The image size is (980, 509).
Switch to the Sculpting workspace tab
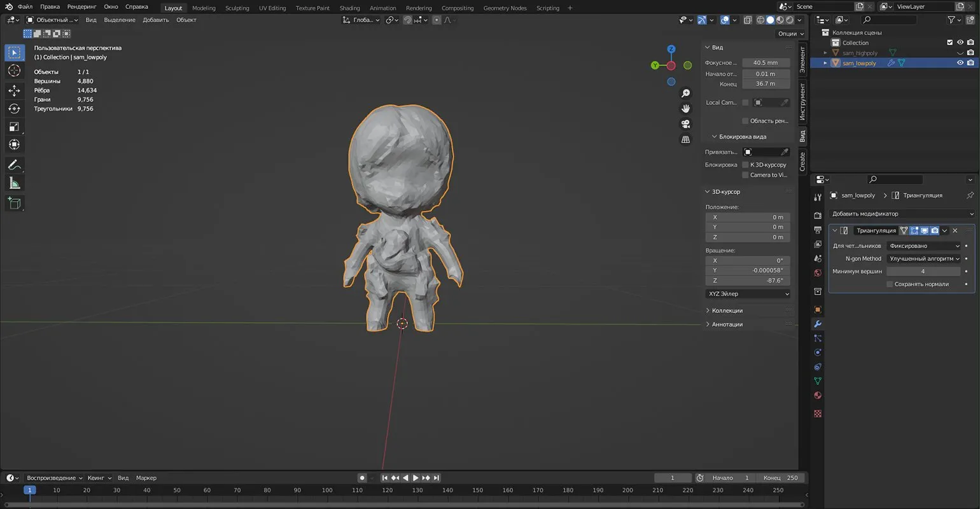(x=237, y=8)
